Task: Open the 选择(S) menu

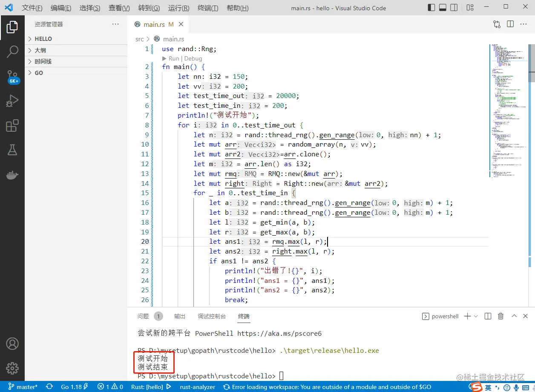Action: pos(90,8)
